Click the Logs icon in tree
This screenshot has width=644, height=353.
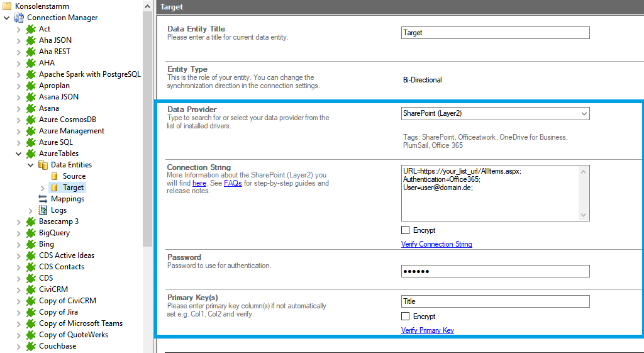pyautogui.click(x=43, y=210)
